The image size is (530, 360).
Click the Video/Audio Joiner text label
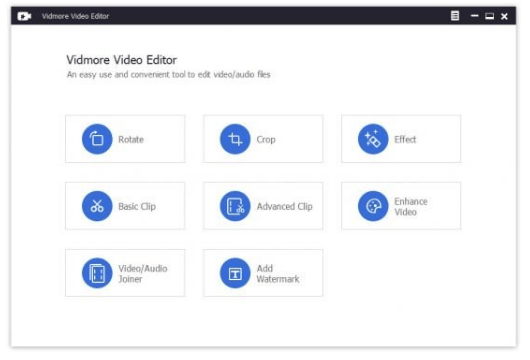click(x=143, y=273)
